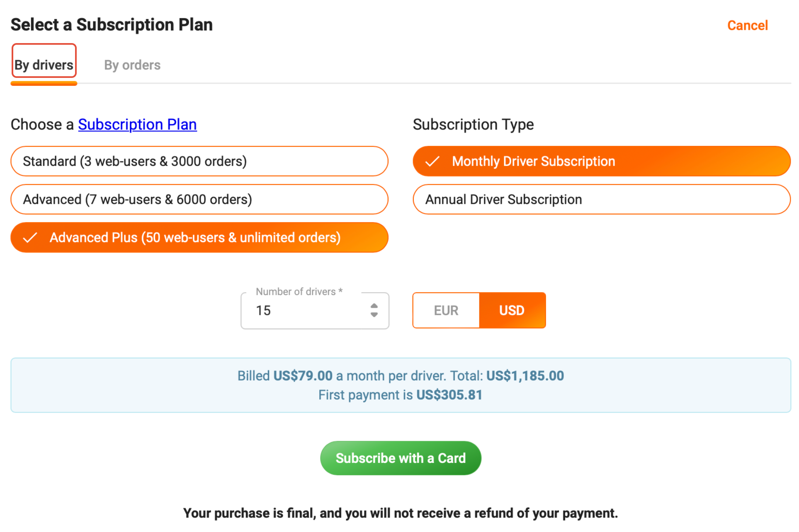This screenshot has width=799, height=532.
Task: Switch to Annual Driver Subscription
Action: tap(601, 200)
